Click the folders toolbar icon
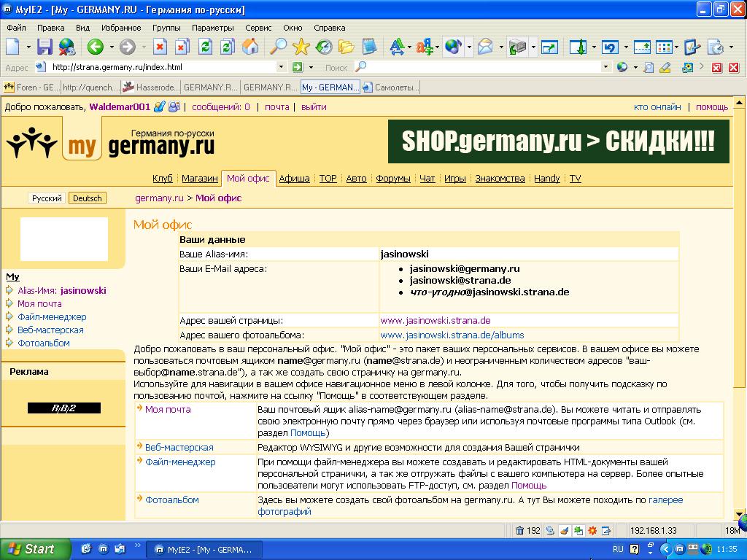This screenshot has height=560, width=747. click(347, 47)
